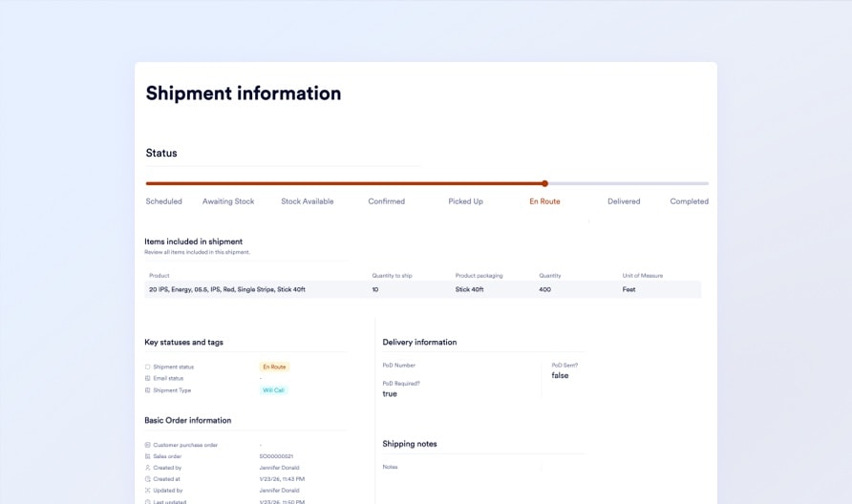
Task: Click the PoD Number field
Action: (x=399, y=365)
